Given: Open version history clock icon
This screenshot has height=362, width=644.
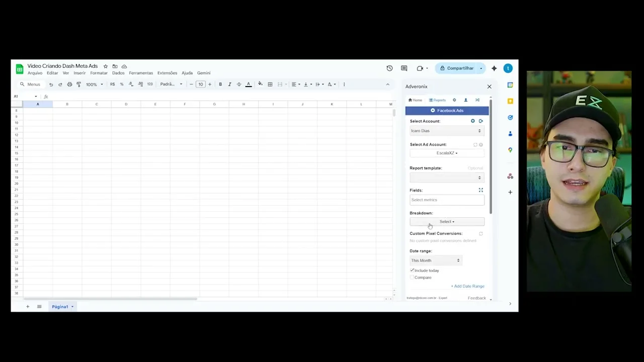Looking at the screenshot, I should [389, 68].
